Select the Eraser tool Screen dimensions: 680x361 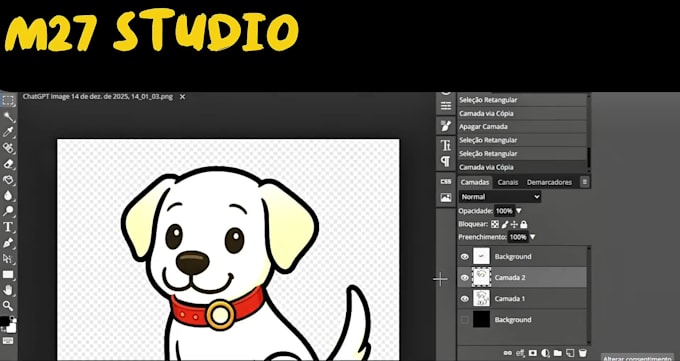pyautogui.click(x=8, y=164)
